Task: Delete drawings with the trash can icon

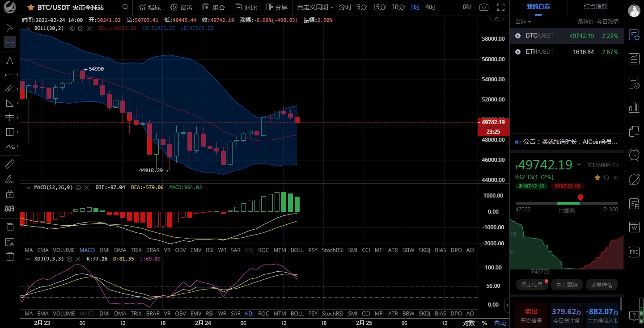Action: pyautogui.click(x=10, y=256)
